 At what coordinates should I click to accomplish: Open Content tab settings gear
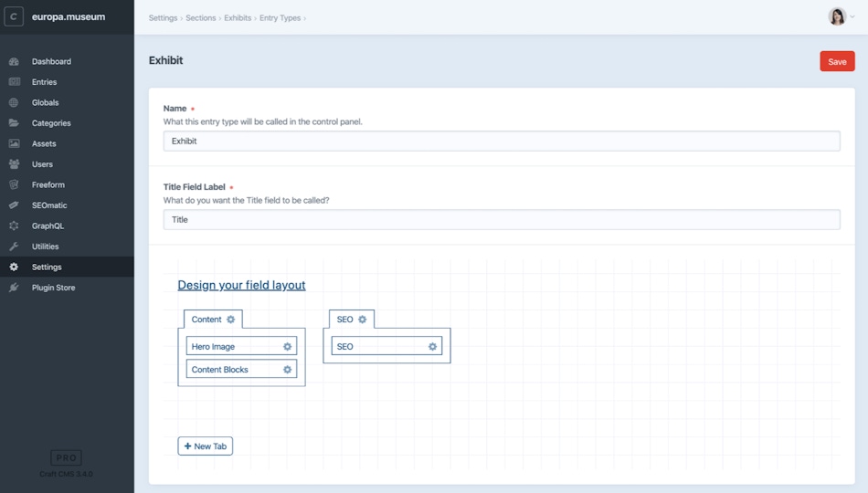[231, 320]
